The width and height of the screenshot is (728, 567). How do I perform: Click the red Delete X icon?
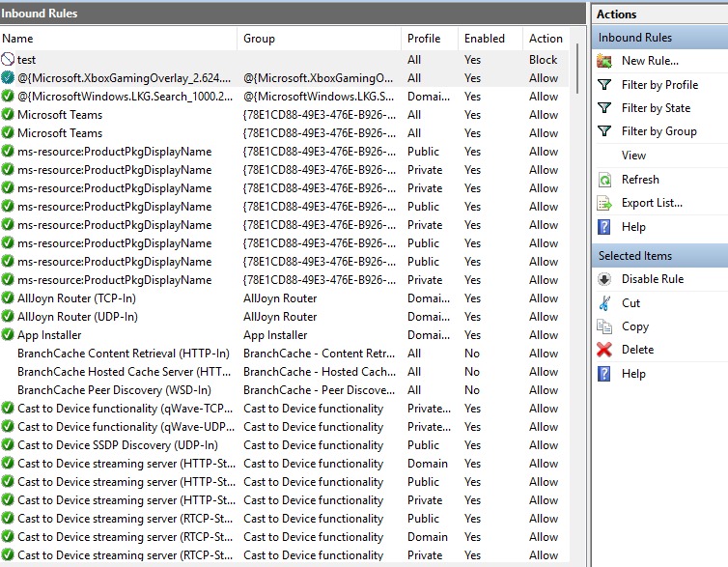pyautogui.click(x=604, y=350)
